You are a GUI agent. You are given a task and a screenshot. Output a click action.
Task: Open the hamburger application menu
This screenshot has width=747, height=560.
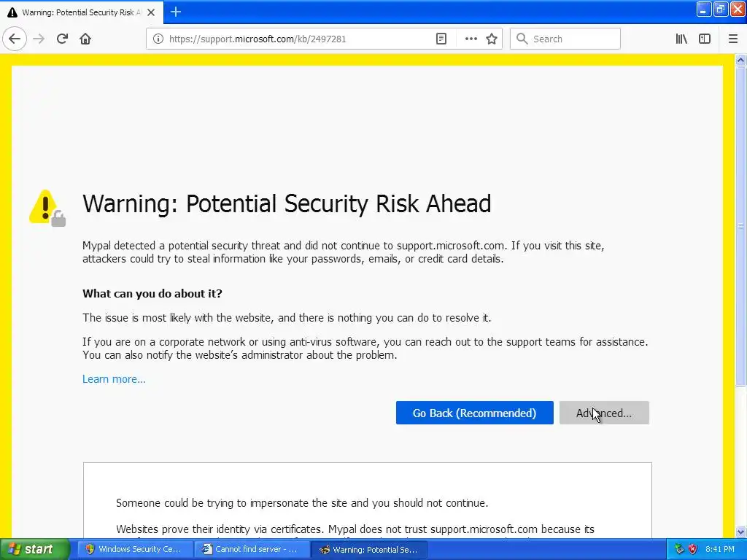click(x=732, y=39)
